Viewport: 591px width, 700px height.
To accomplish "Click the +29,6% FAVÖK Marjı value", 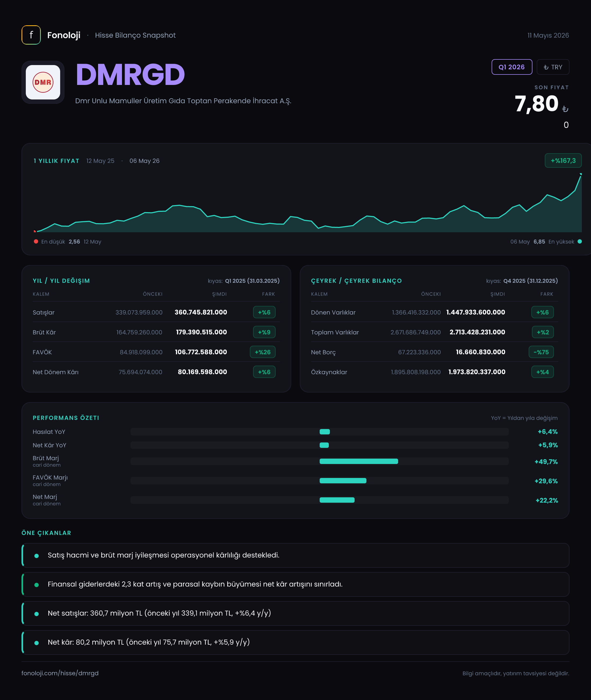I will tap(546, 481).
